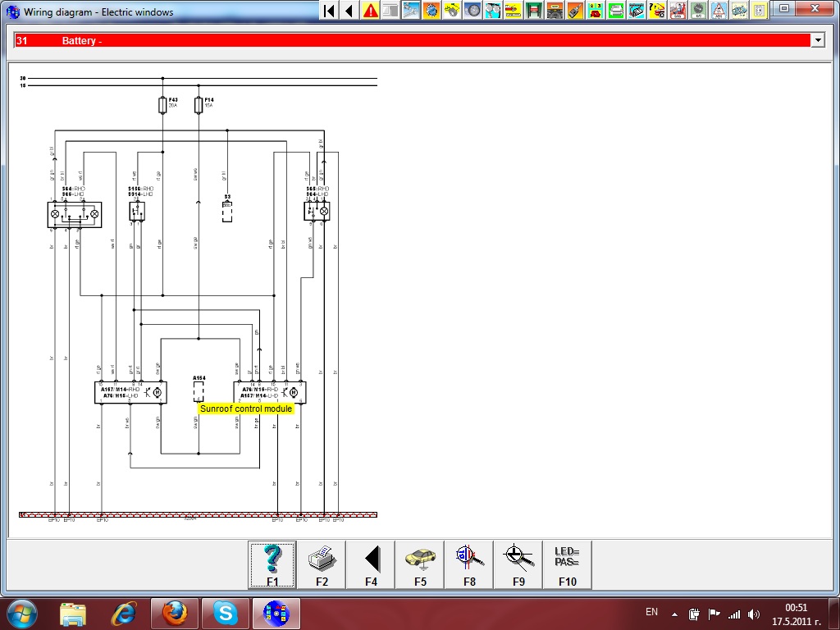Open the Windows Start menu
Viewport: 840px width, 630px height.
tap(21, 613)
